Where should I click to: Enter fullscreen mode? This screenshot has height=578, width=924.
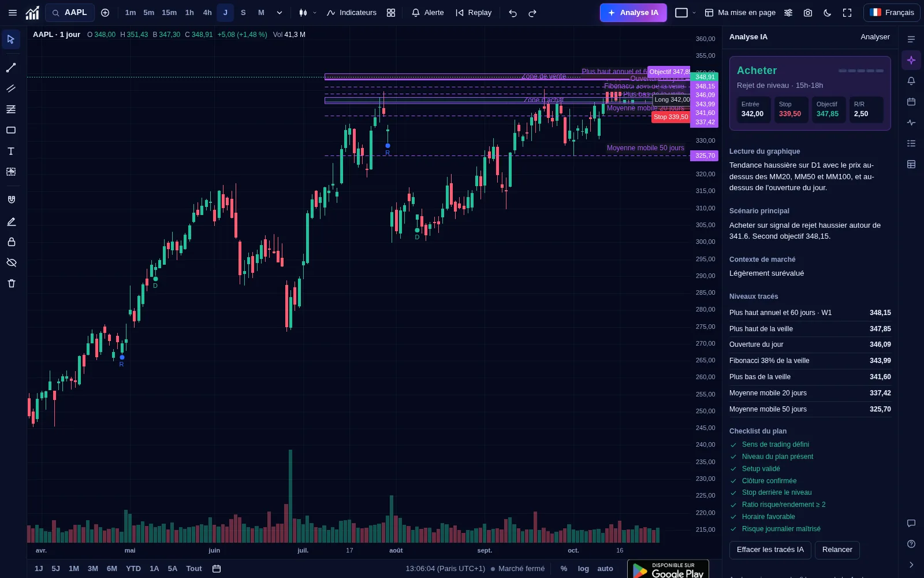(x=847, y=13)
